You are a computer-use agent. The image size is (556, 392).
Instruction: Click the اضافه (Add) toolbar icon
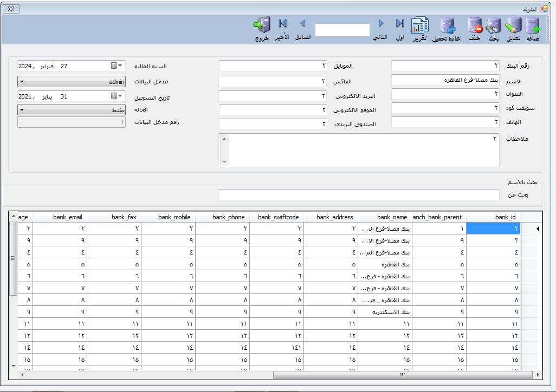pyautogui.click(x=532, y=26)
